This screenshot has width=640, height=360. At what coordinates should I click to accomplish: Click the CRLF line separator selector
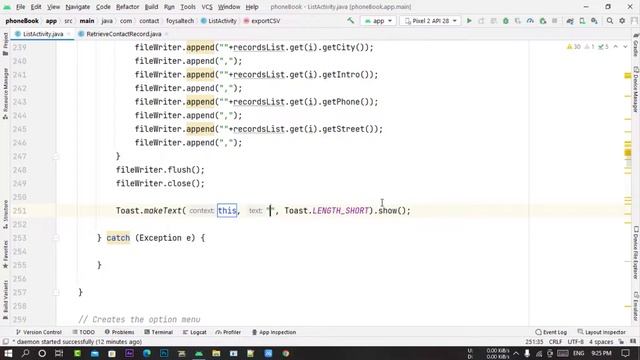tap(555, 342)
